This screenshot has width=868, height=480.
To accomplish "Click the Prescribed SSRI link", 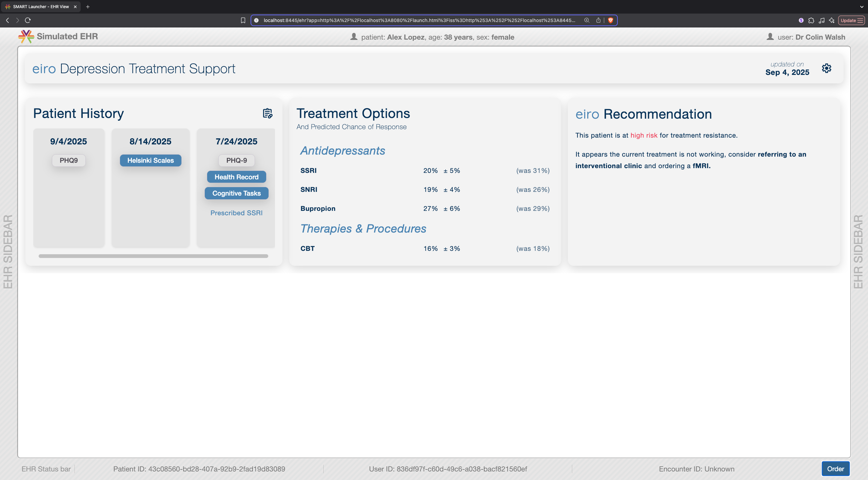I will click(x=236, y=213).
